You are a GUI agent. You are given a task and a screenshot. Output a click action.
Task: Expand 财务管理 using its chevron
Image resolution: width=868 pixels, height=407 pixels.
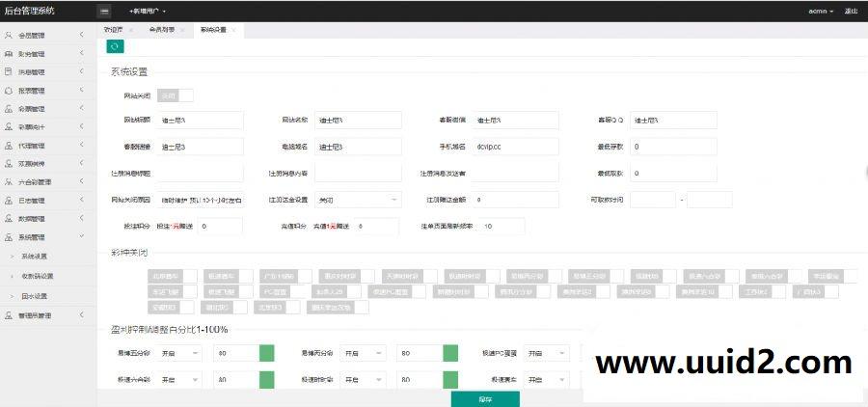pyautogui.click(x=81, y=54)
